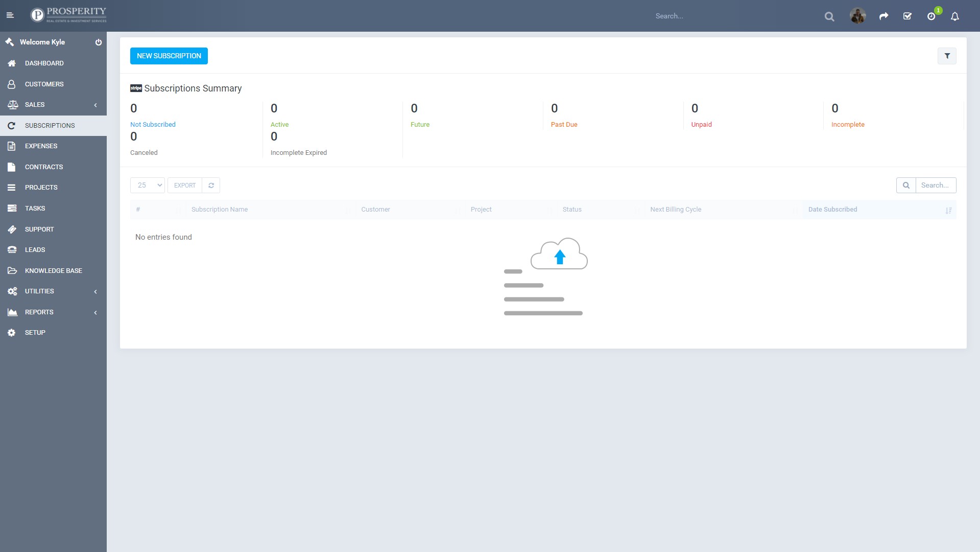This screenshot has height=552, width=980.
Task: Click the table search input field
Action: coord(935,186)
